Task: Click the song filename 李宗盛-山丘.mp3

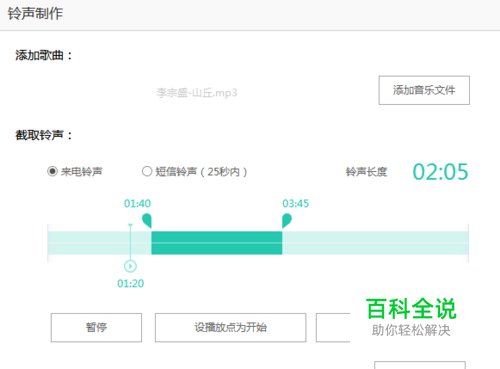Action: [197, 93]
